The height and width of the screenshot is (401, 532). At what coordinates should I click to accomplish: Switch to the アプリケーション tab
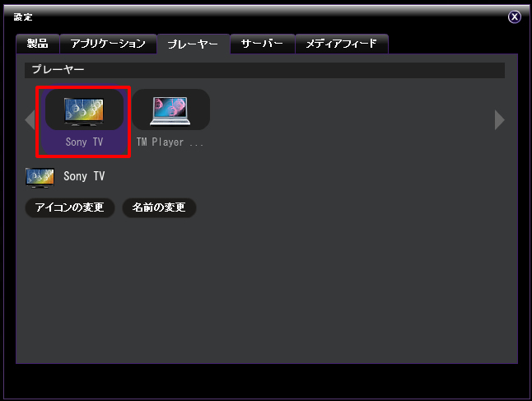[108, 44]
